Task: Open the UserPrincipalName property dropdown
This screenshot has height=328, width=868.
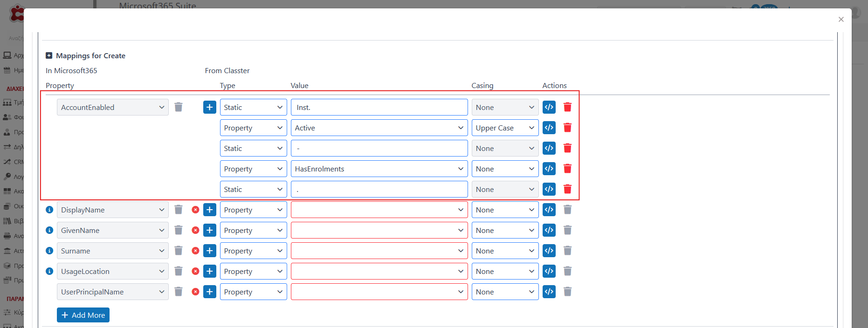Action: click(x=113, y=292)
